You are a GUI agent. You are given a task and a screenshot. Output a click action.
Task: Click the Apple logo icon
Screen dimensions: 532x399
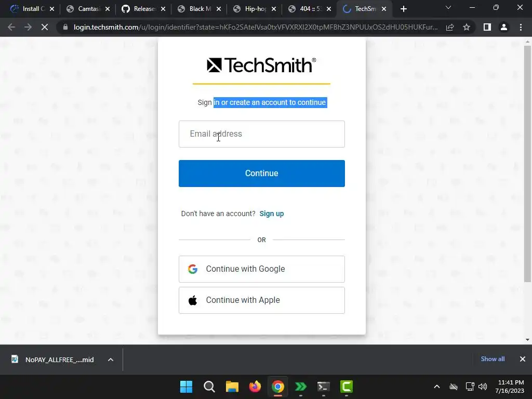click(x=193, y=300)
